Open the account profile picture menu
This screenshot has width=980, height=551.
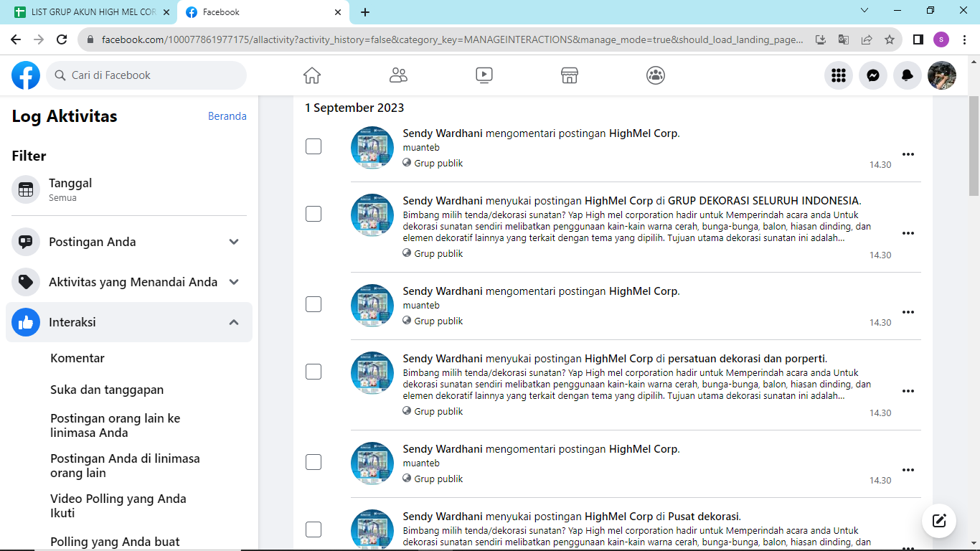pos(942,75)
